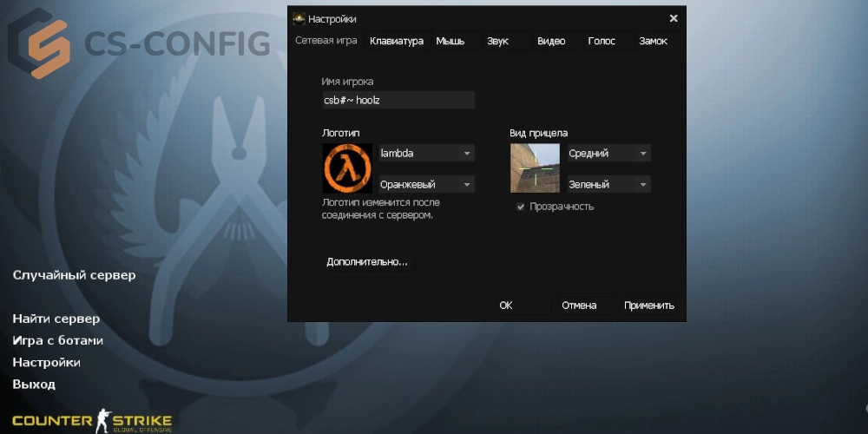Select the Голос tab

[602, 41]
